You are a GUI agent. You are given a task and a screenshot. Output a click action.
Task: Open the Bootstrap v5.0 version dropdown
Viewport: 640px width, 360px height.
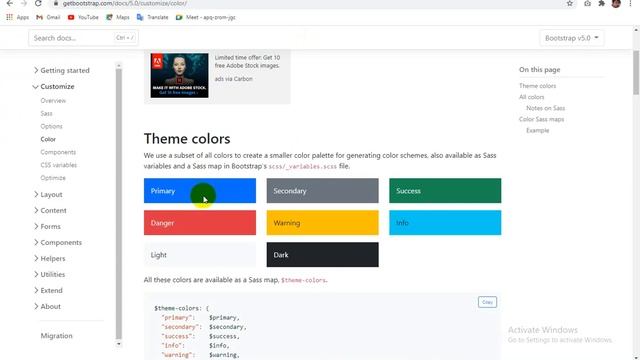(571, 38)
